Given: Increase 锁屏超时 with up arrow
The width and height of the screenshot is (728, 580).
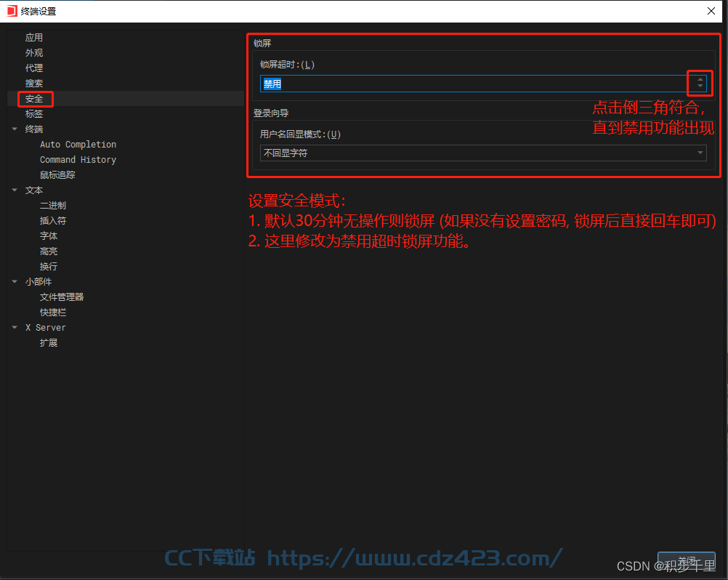Looking at the screenshot, I should (700, 80).
